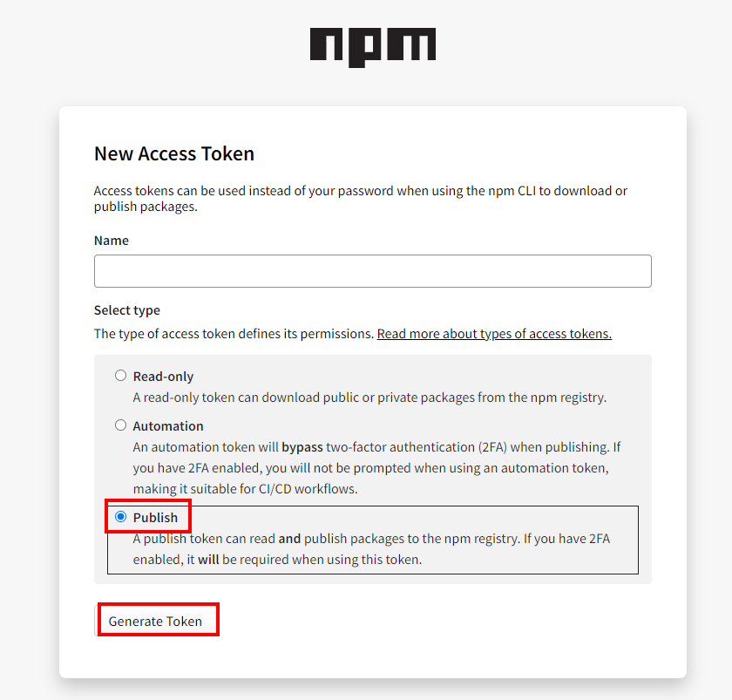732x700 pixels.
Task: Click the Automation token description
Action: click(375, 468)
